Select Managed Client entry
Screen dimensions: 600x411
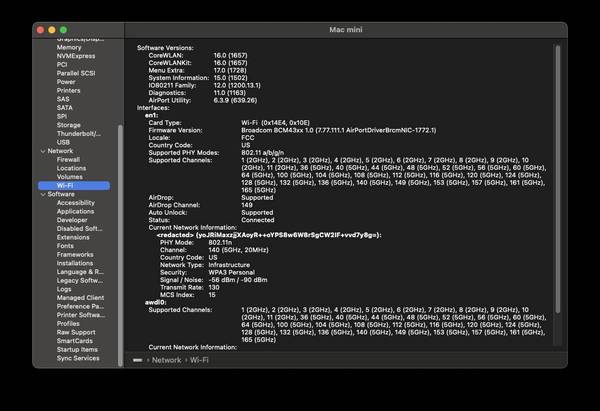tap(80, 298)
